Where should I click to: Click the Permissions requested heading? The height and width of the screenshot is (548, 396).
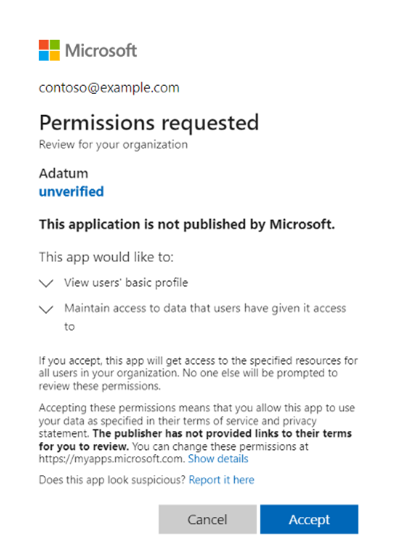149,123
